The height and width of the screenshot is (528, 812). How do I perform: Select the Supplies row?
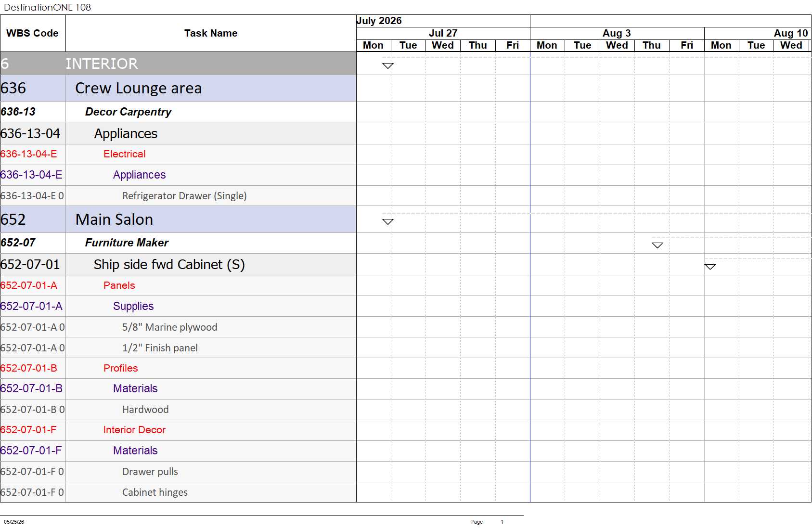pos(178,306)
